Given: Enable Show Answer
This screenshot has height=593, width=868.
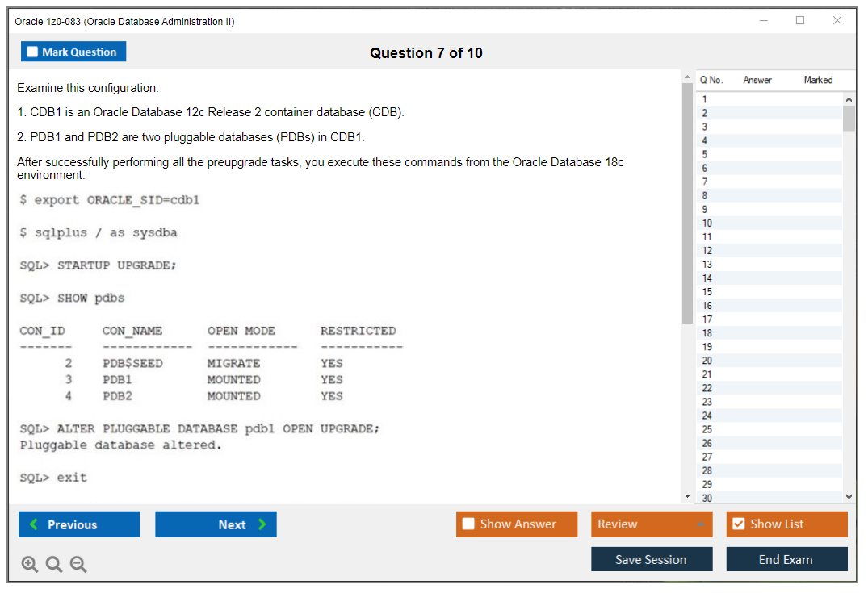Looking at the screenshot, I should 467,524.
